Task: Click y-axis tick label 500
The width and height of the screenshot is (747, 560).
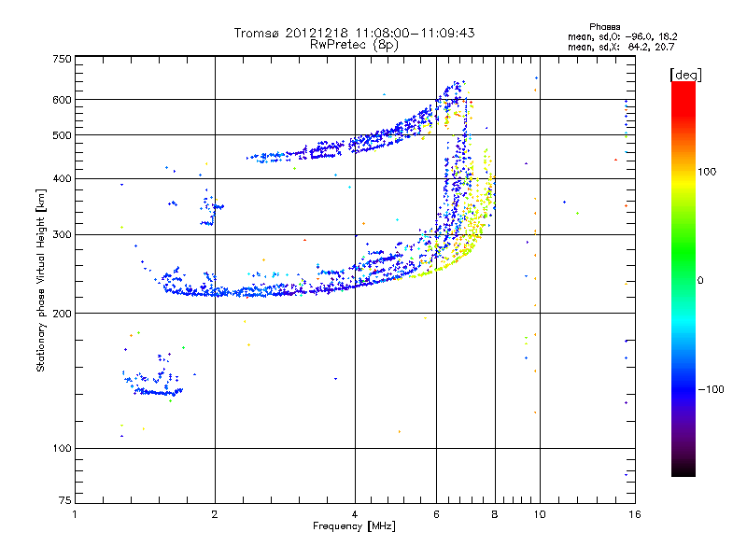Action: click(62, 135)
